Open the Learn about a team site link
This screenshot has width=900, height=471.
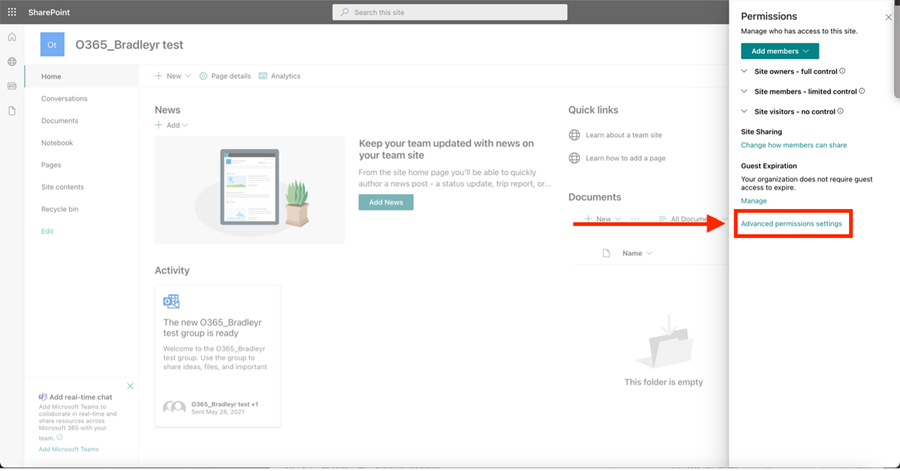click(x=623, y=135)
